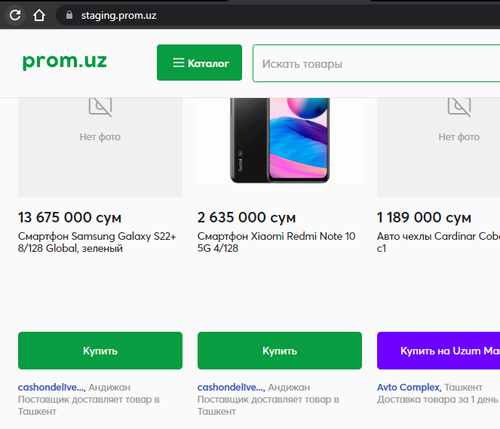Buy the Samsung Galaxy S22+ with Купить
The width and height of the screenshot is (500, 429).
pos(100,351)
